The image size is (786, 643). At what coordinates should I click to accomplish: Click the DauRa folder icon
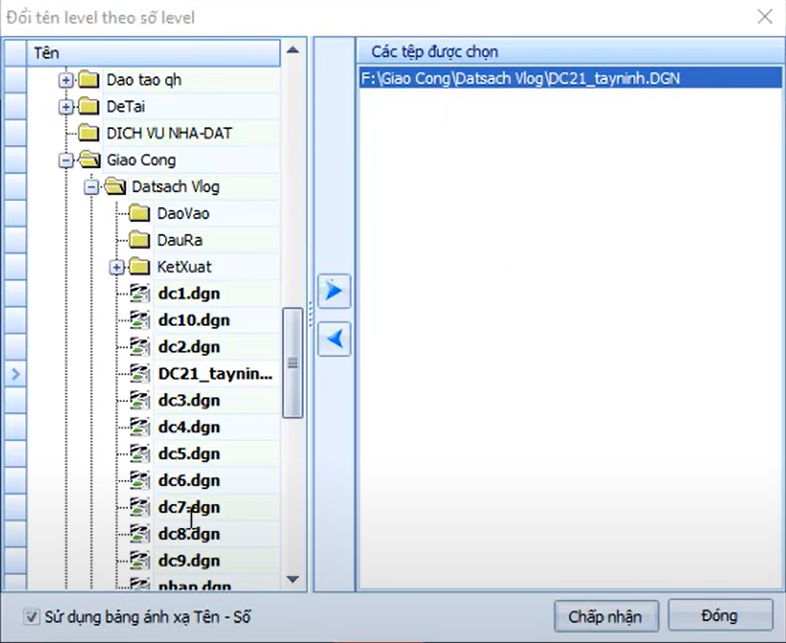point(140,240)
